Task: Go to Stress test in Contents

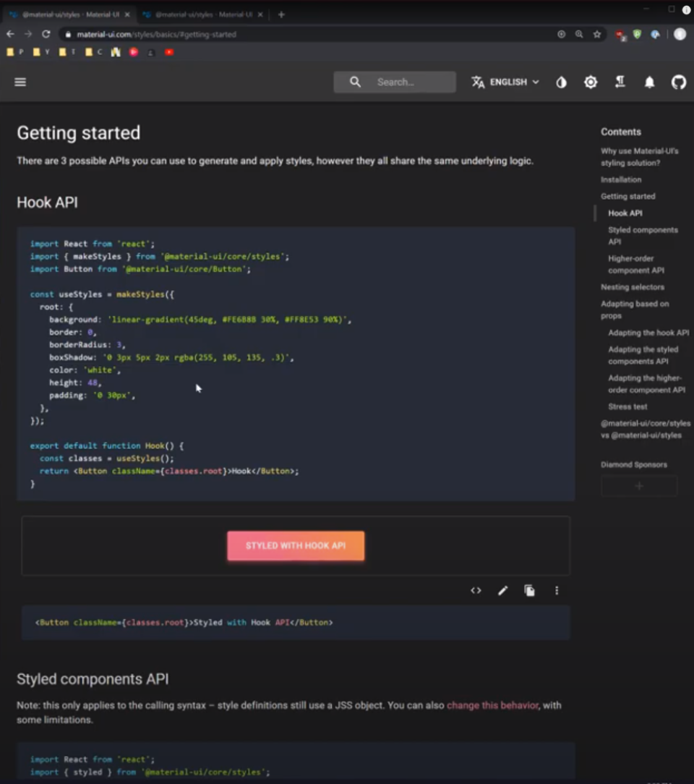Action: [627, 406]
